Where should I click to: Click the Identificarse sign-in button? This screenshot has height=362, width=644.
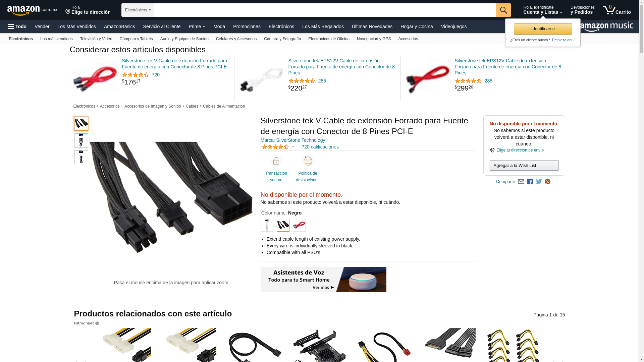tap(543, 29)
